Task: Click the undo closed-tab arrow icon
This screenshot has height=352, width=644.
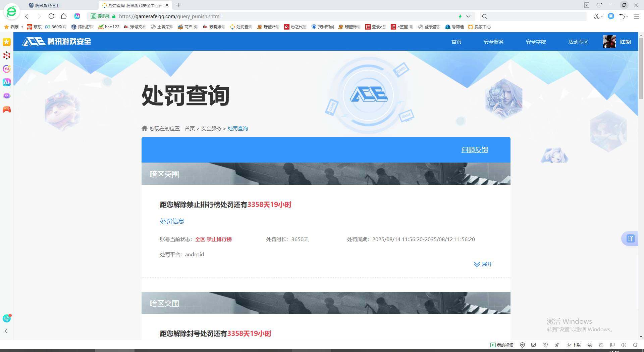Action: [623, 16]
